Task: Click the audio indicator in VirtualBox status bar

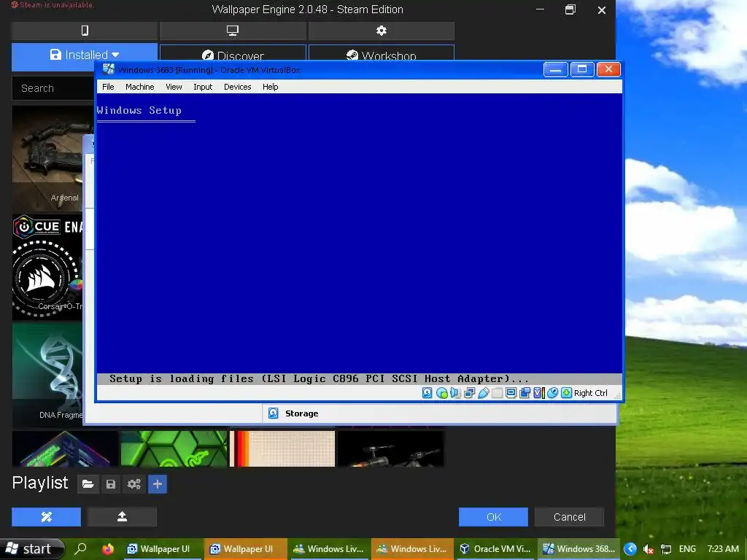Action: [x=455, y=393]
